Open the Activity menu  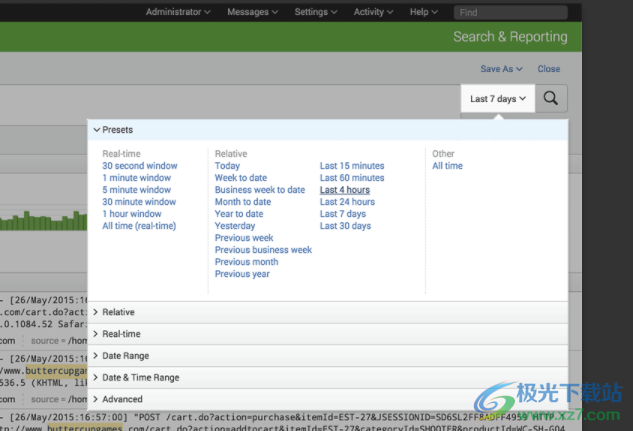(373, 12)
